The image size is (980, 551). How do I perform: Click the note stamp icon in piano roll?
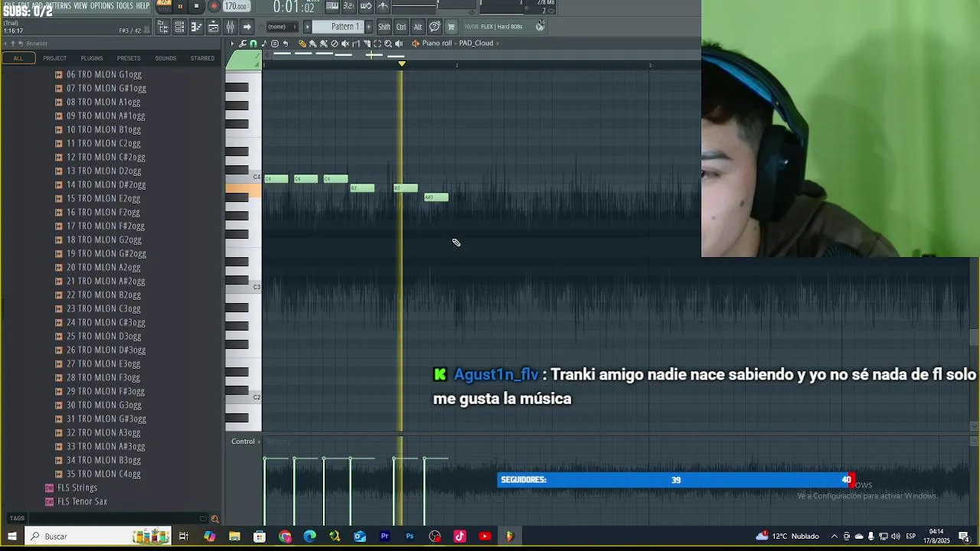pyautogui.click(x=264, y=44)
